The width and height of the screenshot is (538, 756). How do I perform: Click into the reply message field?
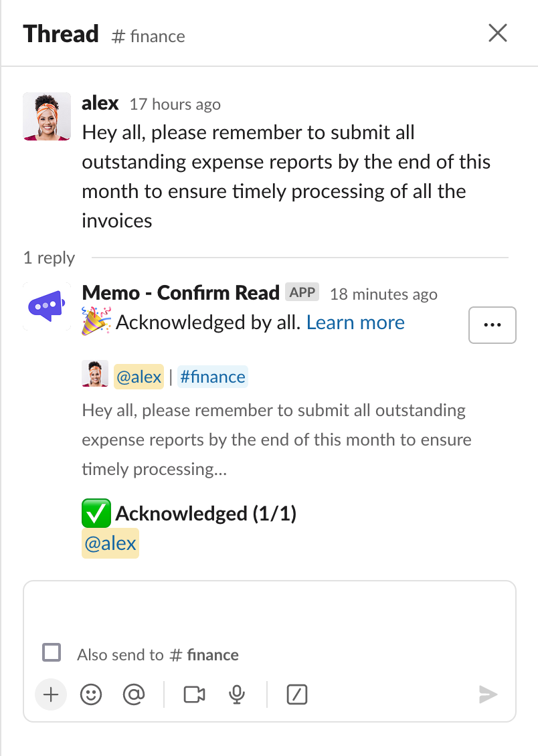pyautogui.click(x=269, y=609)
